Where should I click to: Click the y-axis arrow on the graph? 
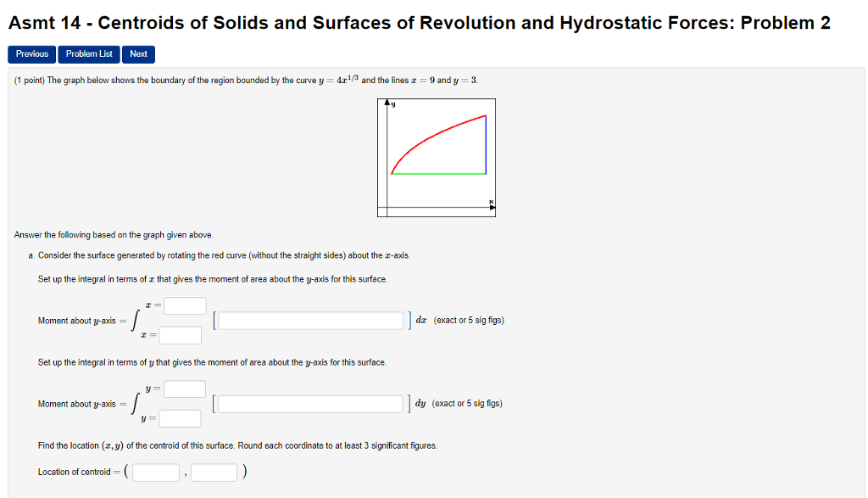coord(388,104)
